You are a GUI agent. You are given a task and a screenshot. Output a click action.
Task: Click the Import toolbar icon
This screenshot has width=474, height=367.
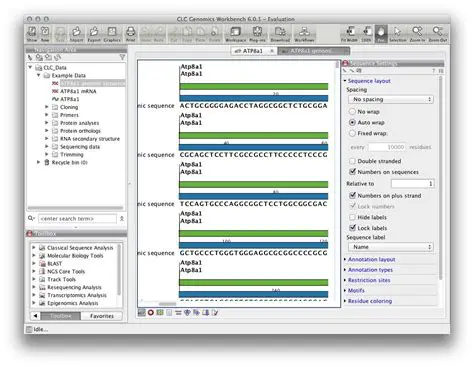point(76,34)
